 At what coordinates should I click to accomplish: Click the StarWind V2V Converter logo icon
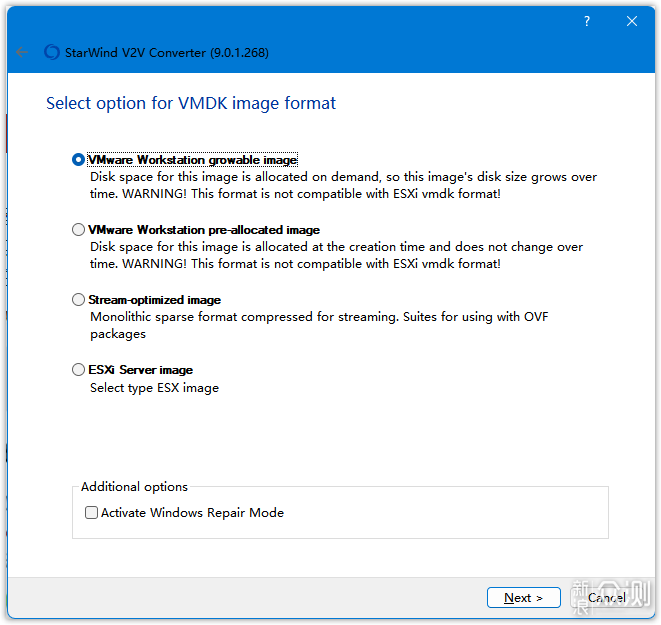[x=52, y=52]
